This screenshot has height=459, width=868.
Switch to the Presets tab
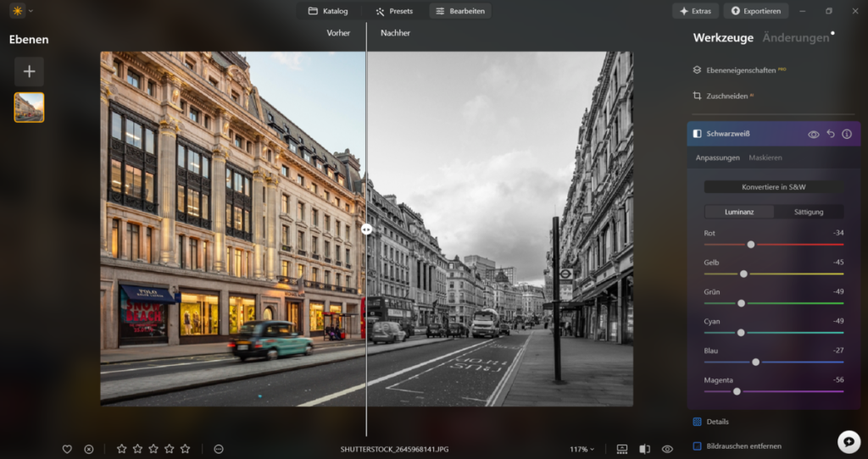click(x=394, y=11)
